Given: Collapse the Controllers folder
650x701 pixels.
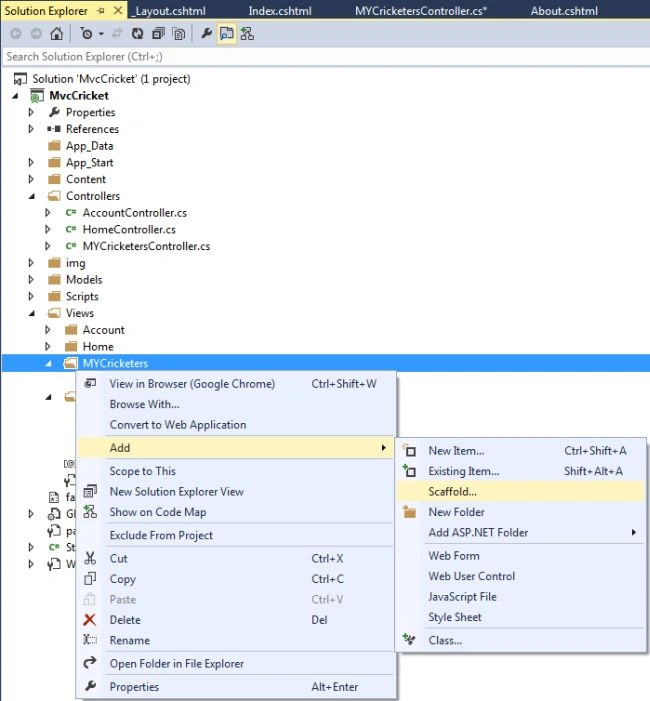Looking at the screenshot, I should 32,196.
